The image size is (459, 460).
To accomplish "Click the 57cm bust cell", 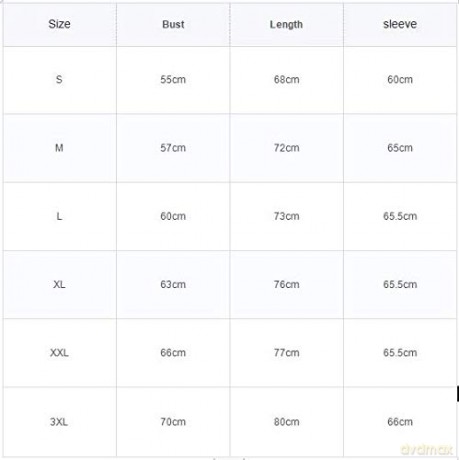I will point(173,148).
